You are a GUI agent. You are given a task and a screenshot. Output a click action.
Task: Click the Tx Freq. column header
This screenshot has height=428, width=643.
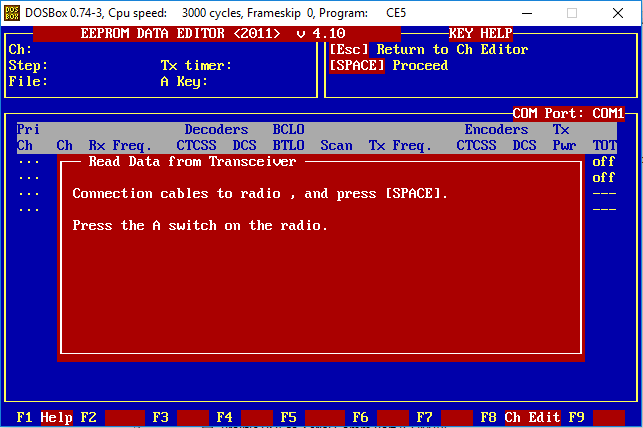pos(400,145)
